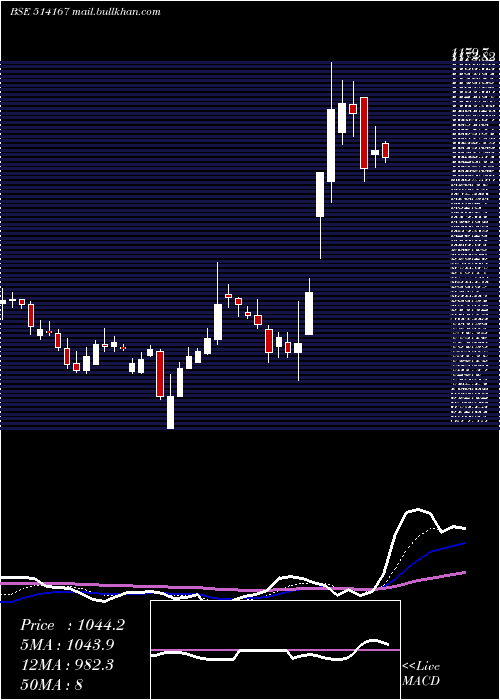The image size is (500, 700).
Task: Click the '50MA : 8' value
Action: (x=52, y=684)
